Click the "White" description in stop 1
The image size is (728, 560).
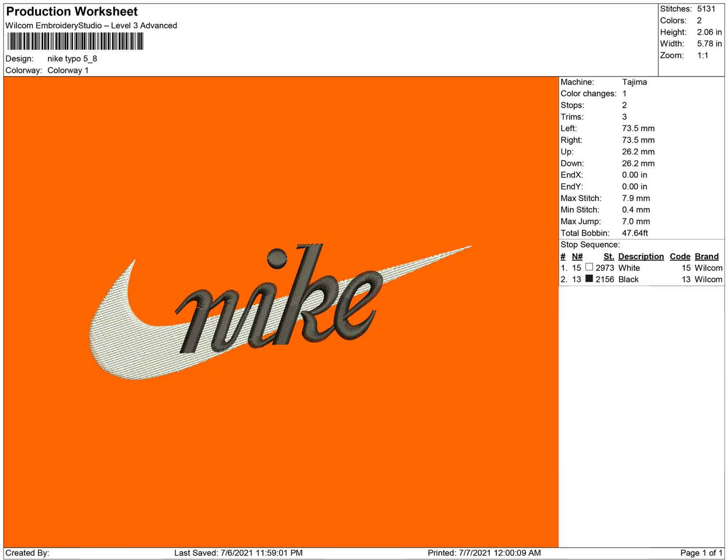(x=629, y=268)
